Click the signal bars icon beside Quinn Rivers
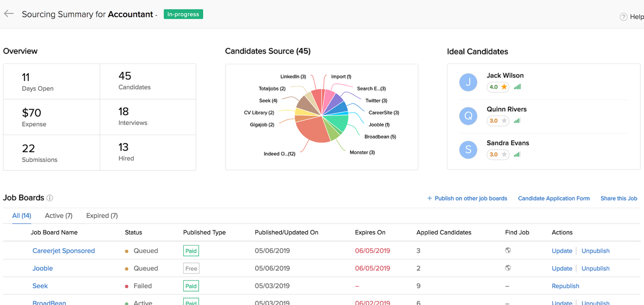This screenshot has width=644, height=305. point(517,120)
